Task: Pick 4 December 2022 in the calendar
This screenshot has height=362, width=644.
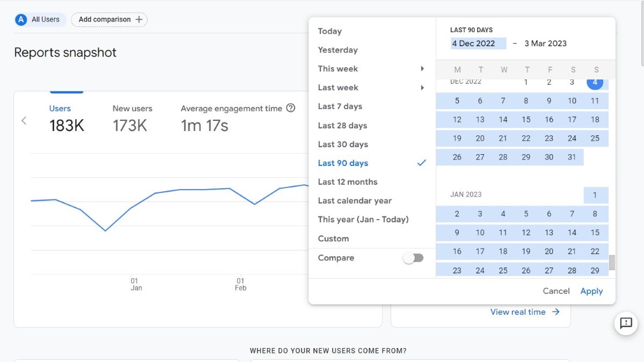Action: [x=595, y=83]
